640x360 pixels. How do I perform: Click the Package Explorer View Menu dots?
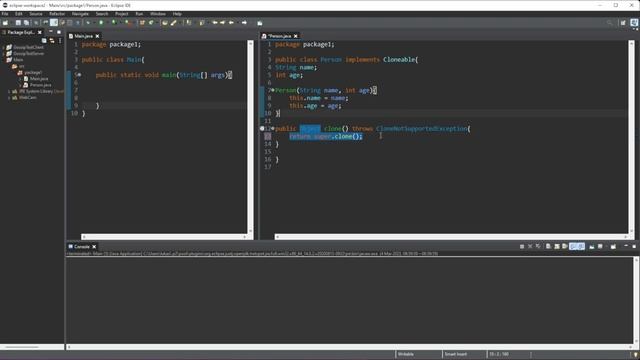60,40
